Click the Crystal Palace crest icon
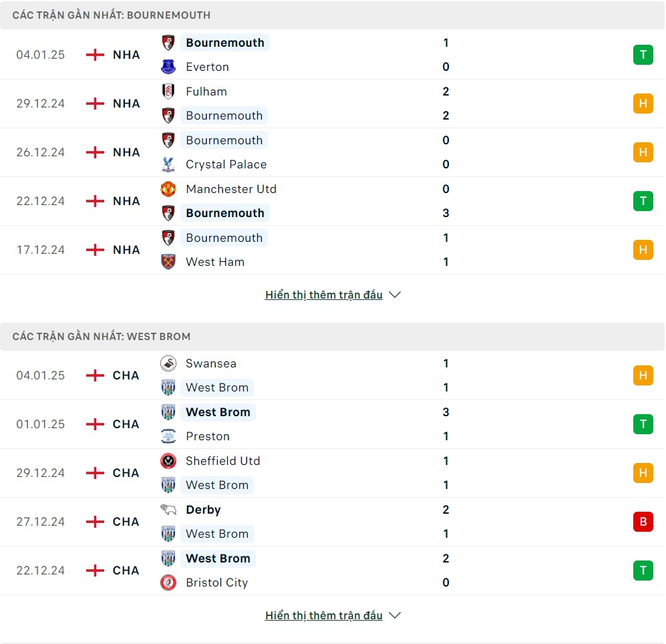 click(x=168, y=164)
